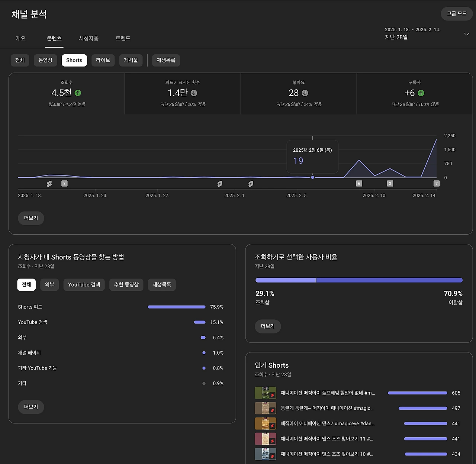Click the Shorts marker icon near 2025.1.18 on chart

49,183
